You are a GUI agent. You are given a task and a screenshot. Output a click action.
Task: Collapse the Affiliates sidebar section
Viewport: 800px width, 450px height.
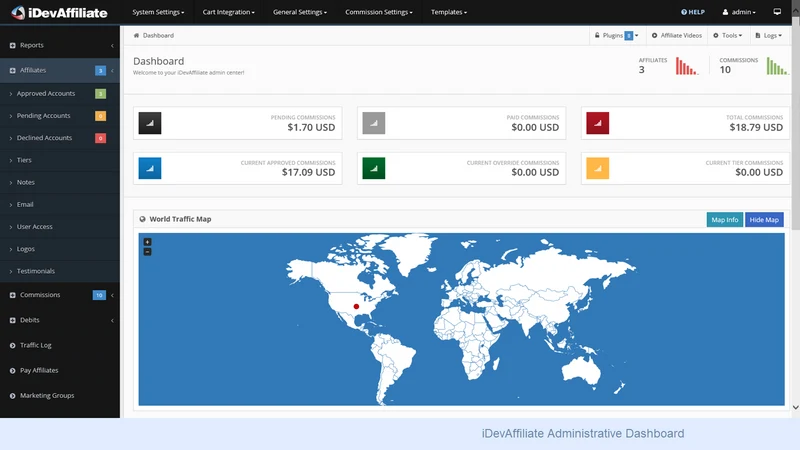click(x=60, y=70)
